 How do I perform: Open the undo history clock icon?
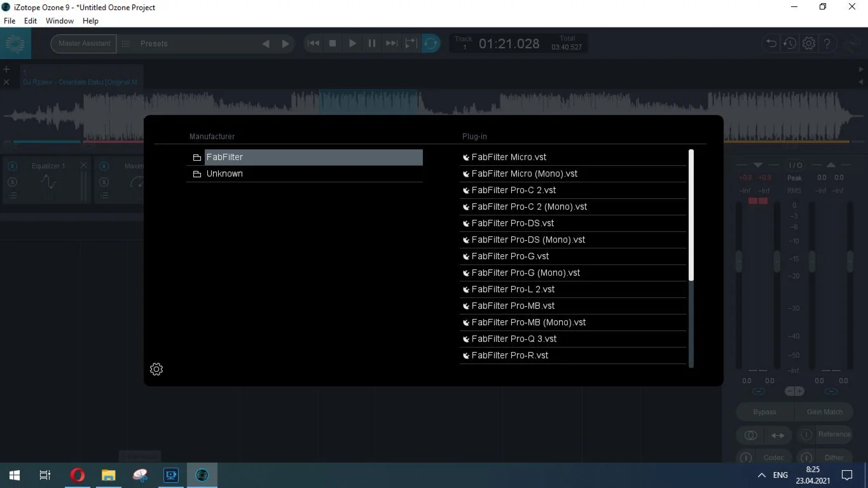coord(790,44)
